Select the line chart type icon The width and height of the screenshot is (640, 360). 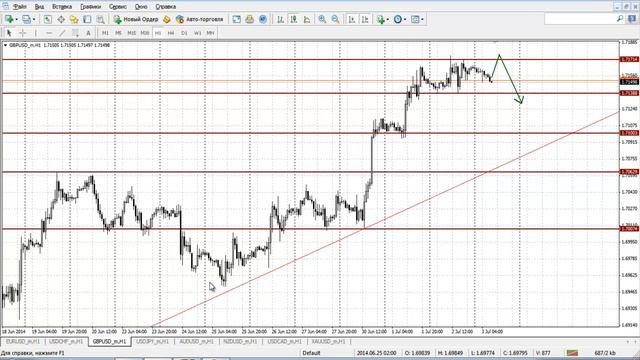pyautogui.click(x=307, y=19)
